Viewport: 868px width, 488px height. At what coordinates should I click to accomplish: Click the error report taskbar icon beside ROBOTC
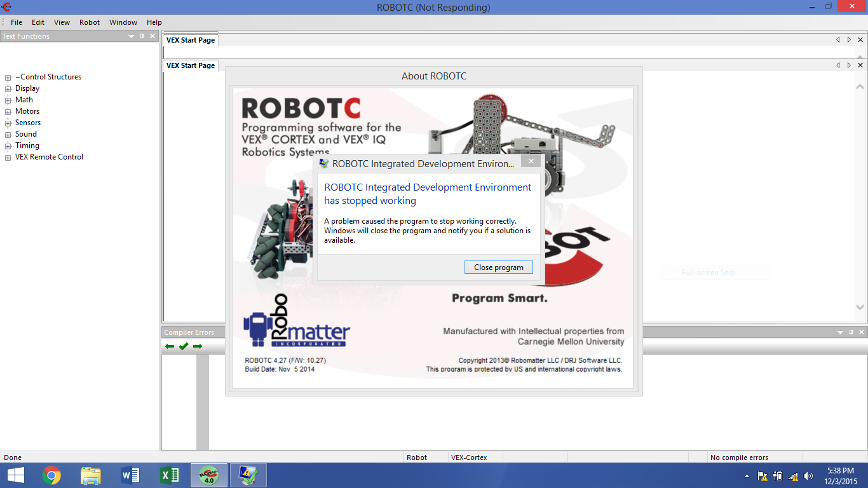point(248,475)
